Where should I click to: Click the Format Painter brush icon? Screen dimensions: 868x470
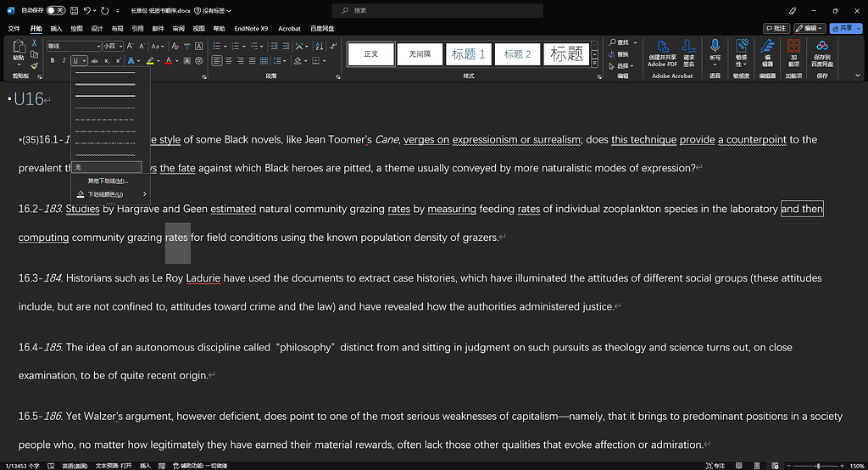click(x=34, y=65)
